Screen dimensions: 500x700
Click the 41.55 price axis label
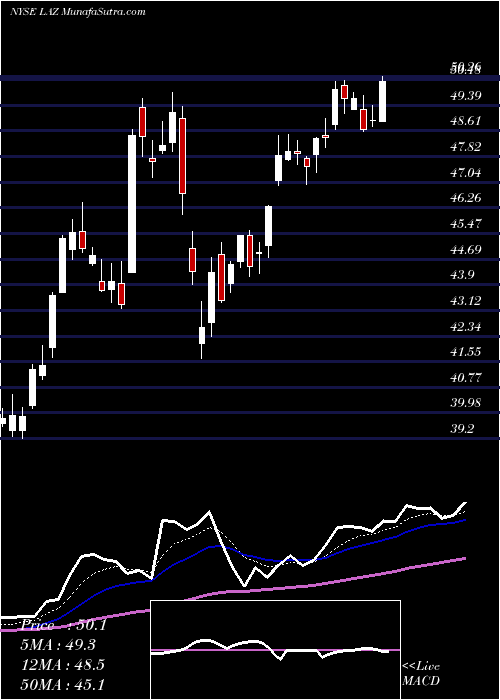point(466,352)
